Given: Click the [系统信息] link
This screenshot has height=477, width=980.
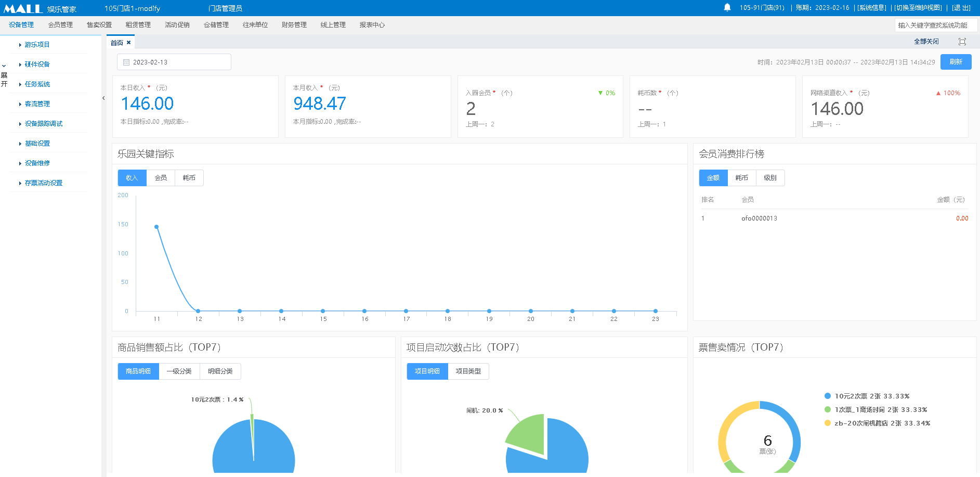Looking at the screenshot, I should [x=872, y=8].
